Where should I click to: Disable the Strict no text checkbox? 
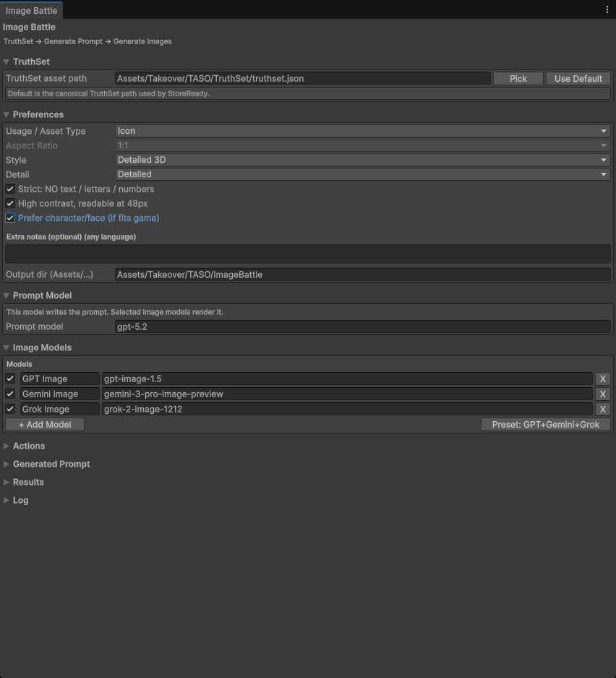pyautogui.click(x=9, y=189)
